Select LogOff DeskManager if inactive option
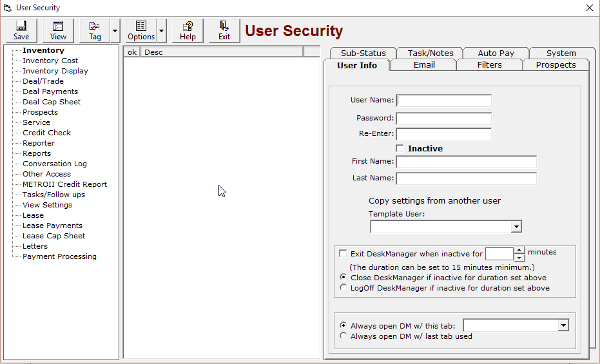Viewport: 600px width, 364px height. pyautogui.click(x=344, y=287)
